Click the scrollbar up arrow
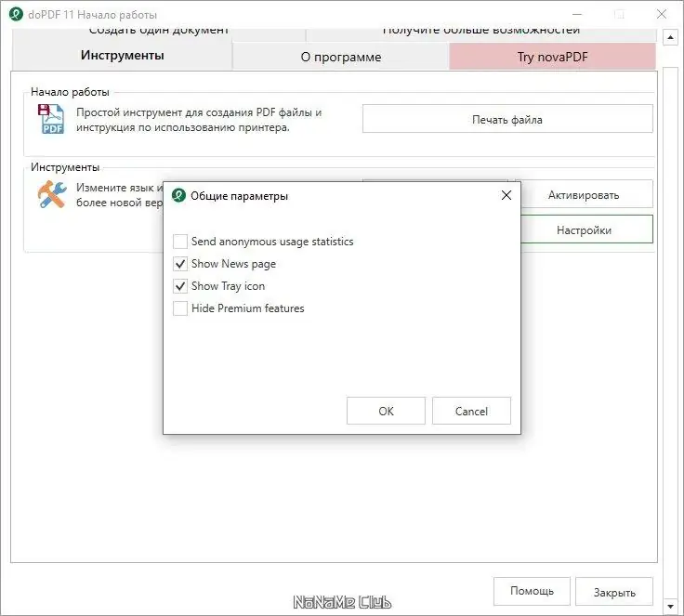The height and width of the screenshot is (616, 684). click(670, 36)
